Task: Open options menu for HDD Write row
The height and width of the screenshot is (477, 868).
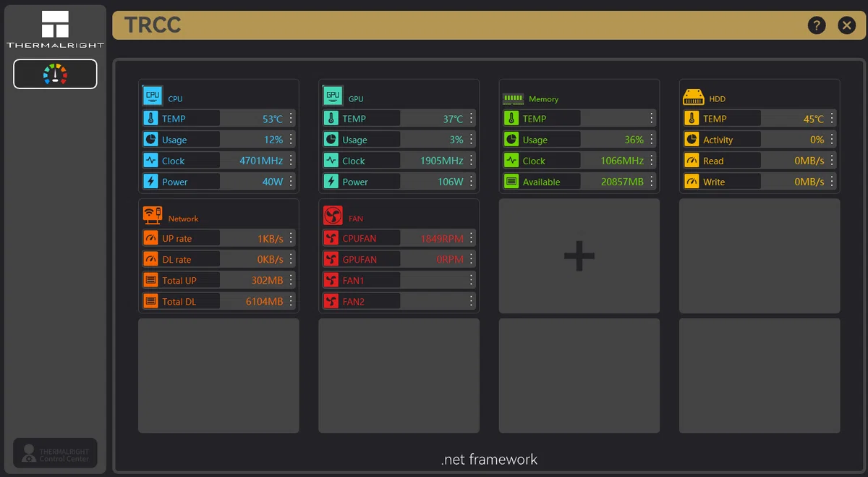Action: [x=833, y=181]
